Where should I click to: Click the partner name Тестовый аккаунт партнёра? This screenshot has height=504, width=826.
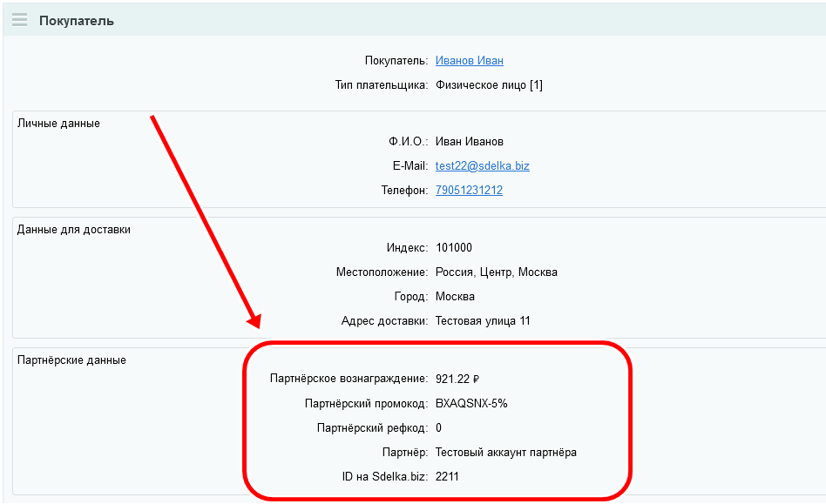coord(504,452)
